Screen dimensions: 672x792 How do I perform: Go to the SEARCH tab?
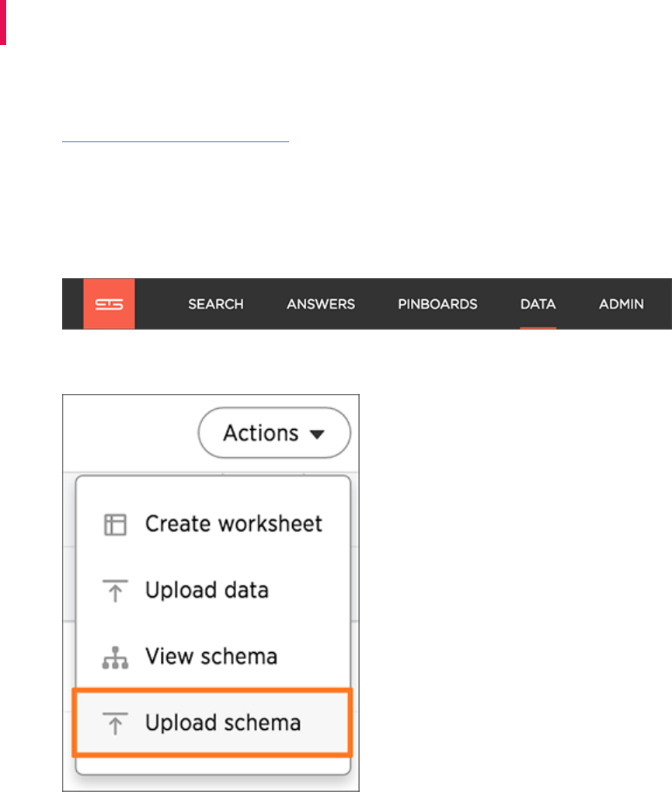pos(215,305)
